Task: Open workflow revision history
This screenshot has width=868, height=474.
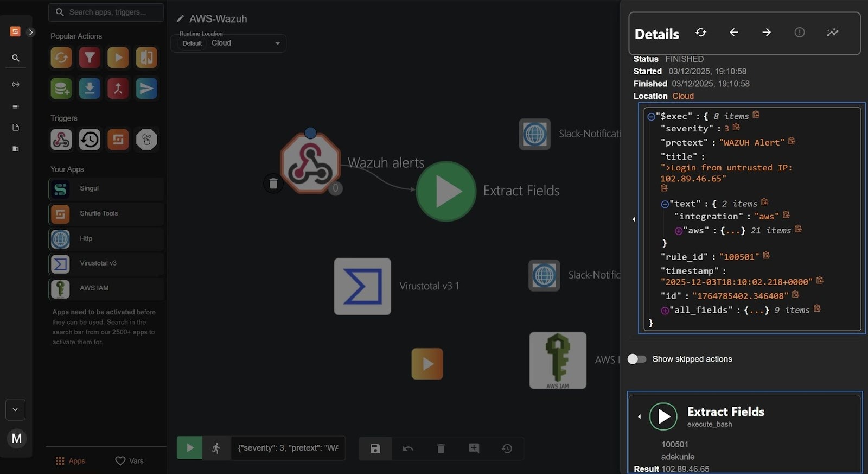Action: (507, 448)
